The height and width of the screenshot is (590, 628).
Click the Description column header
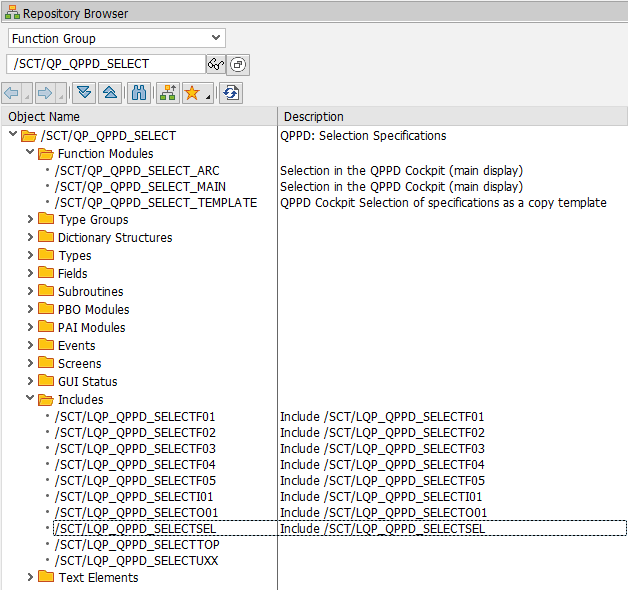point(450,117)
